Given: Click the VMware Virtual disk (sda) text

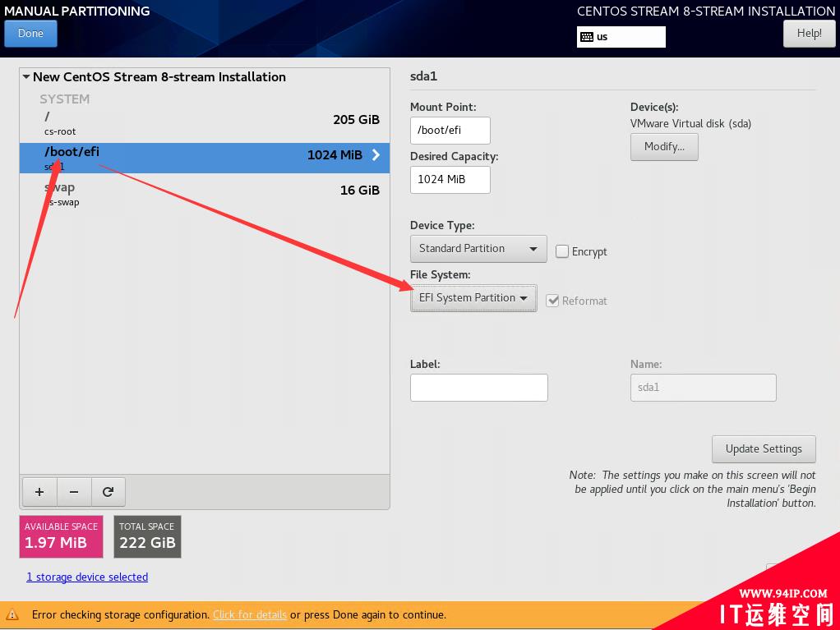Looking at the screenshot, I should [x=690, y=124].
